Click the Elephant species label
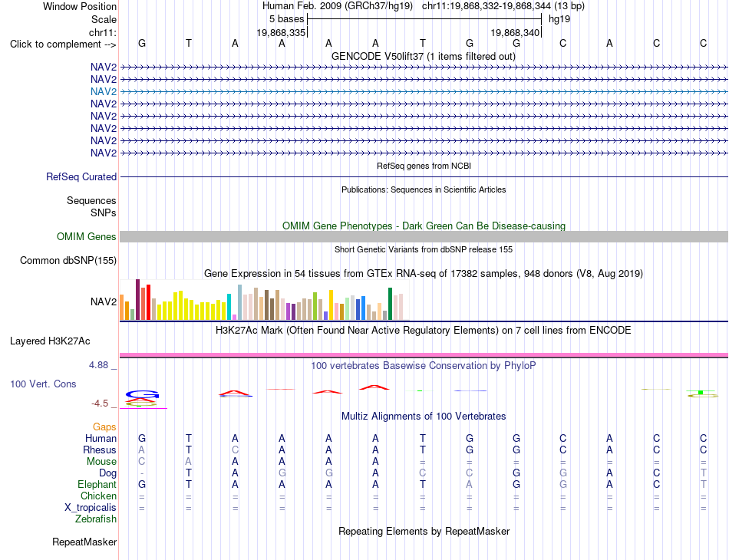Screen dimensions: 729x560 (x=97, y=484)
